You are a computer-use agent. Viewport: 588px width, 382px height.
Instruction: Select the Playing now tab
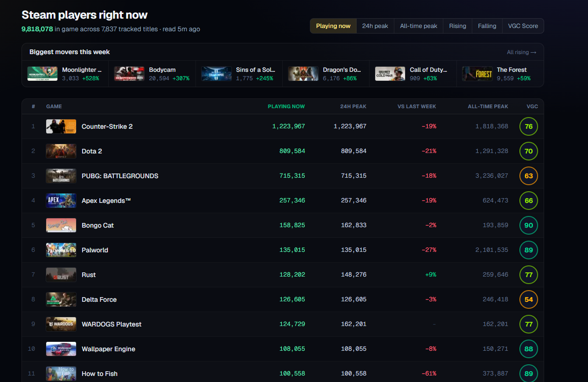point(333,26)
